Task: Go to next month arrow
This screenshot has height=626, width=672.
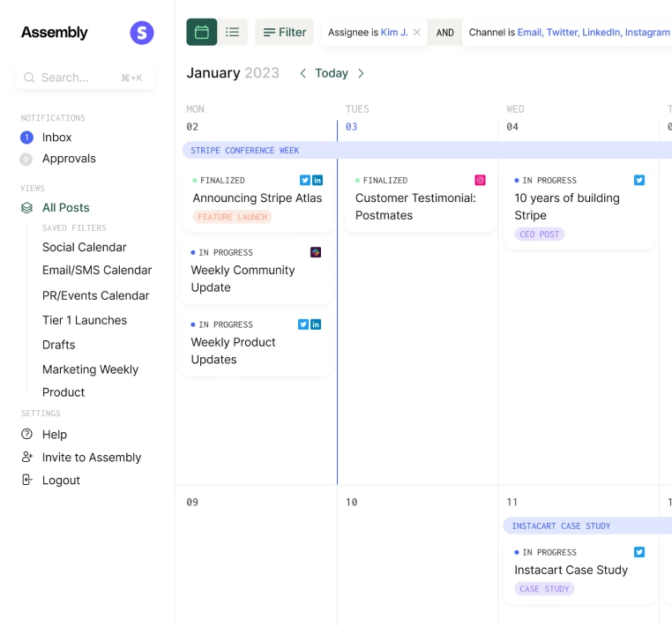Action: [x=361, y=73]
